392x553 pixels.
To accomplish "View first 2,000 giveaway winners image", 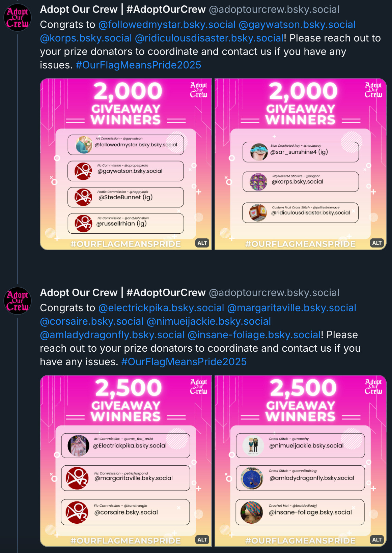I will click(126, 164).
